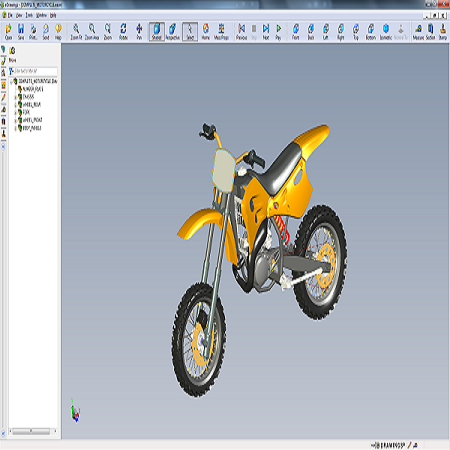The image size is (450, 450).
Task: Switch to Isometric view
Action: pyautogui.click(x=386, y=32)
